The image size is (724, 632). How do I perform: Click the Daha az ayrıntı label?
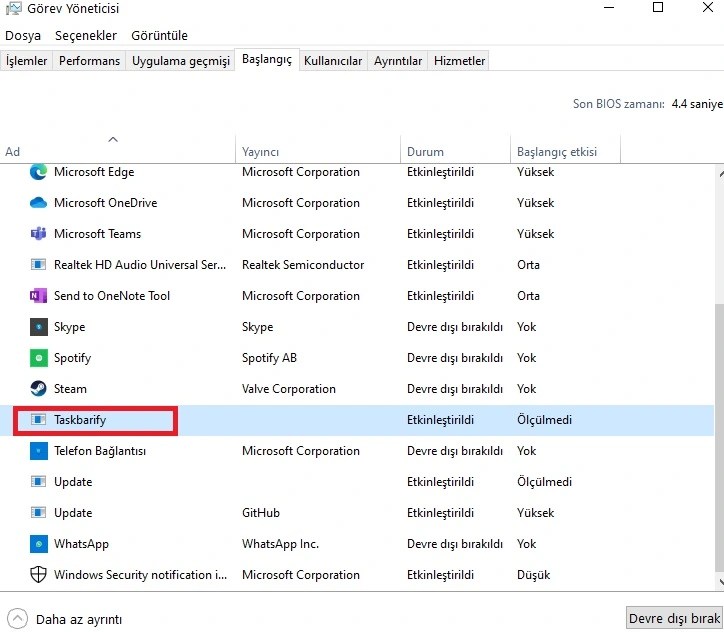click(x=79, y=620)
